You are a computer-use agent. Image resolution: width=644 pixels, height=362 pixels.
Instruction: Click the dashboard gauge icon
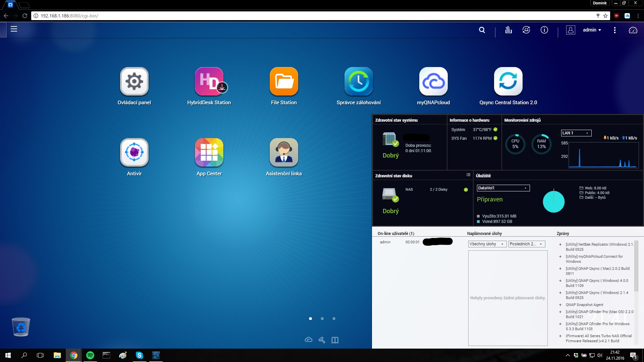(x=633, y=30)
